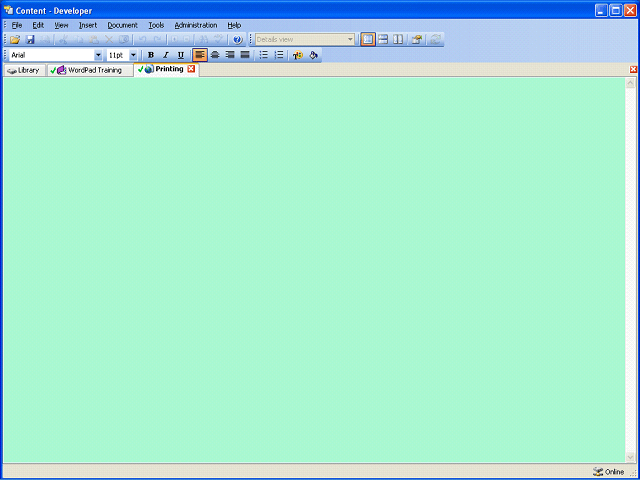Switch to the single pane layout icon
This screenshot has height=480, width=640.
point(368,40)
